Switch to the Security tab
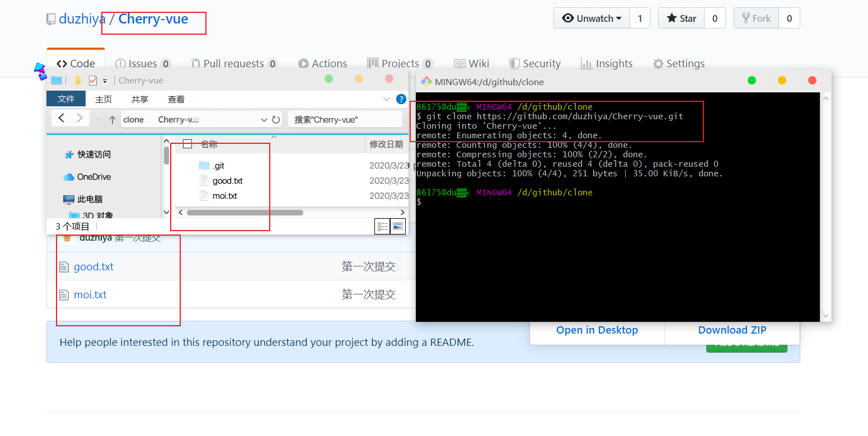This screenshot has width=868, height=436. (x=534, y=63)
